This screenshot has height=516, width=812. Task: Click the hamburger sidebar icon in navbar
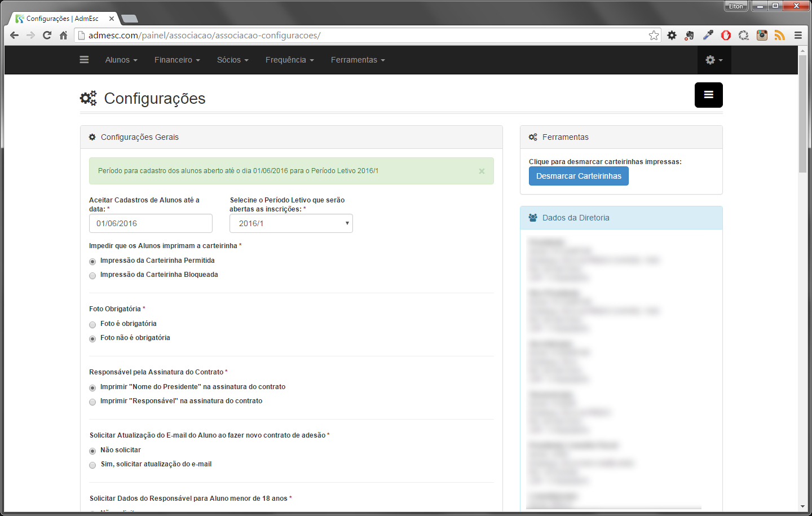point(84,60)
